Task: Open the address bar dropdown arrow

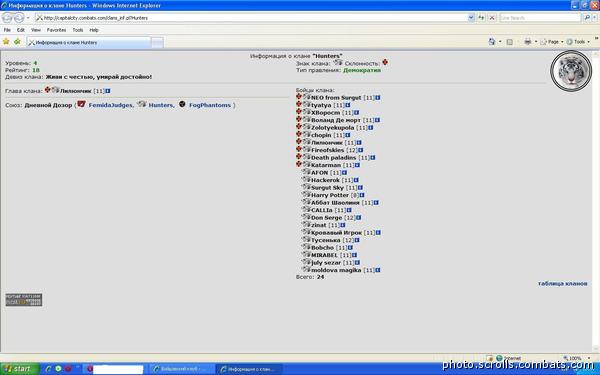Action: click(x=471, y=18)
